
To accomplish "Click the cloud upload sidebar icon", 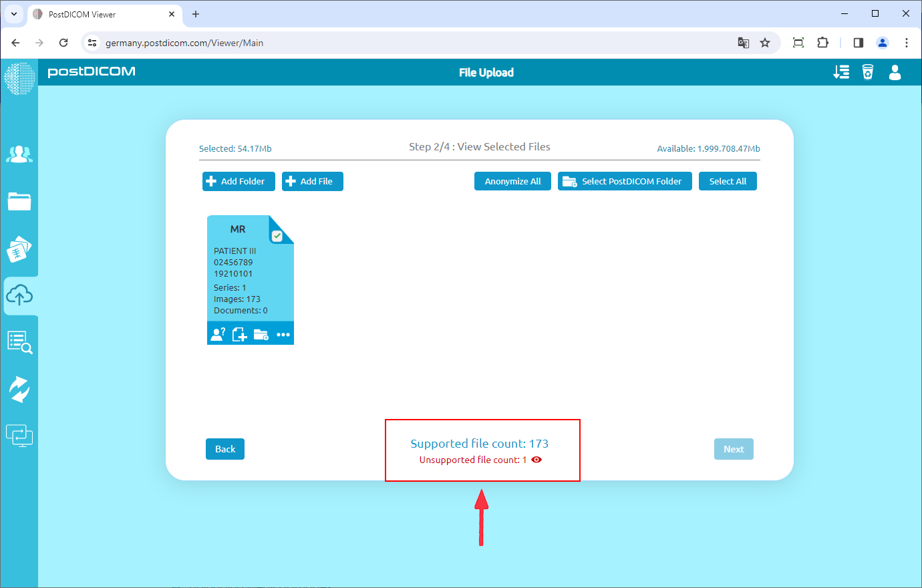I will click(19, 295).
